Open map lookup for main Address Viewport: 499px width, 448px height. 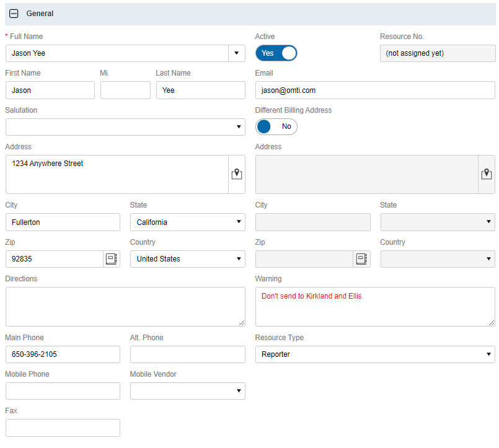236,174
